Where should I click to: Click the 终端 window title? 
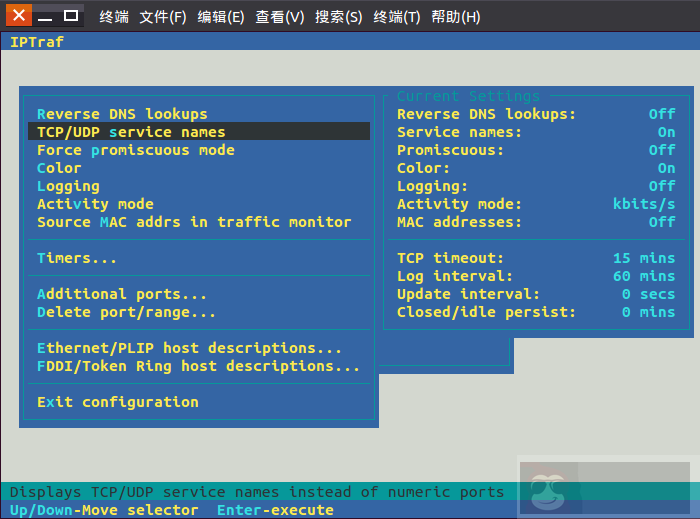(114, 17)
